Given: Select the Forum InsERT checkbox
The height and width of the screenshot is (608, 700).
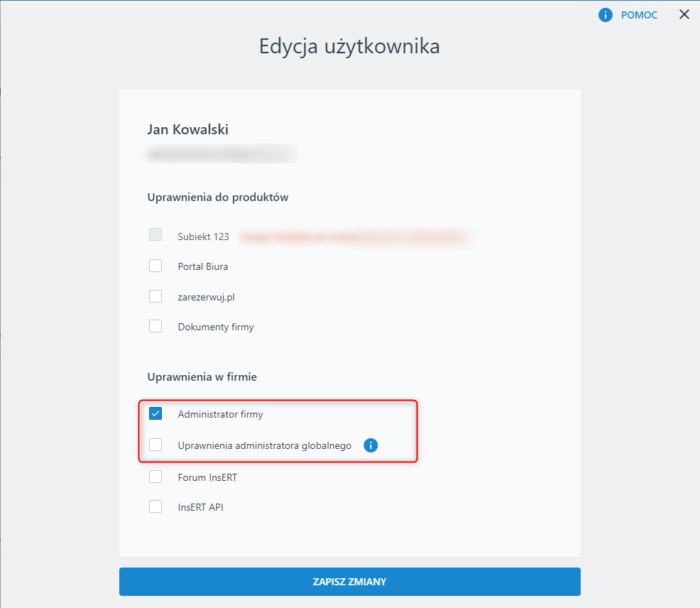Looking at the screenshot, I should 155,477.
